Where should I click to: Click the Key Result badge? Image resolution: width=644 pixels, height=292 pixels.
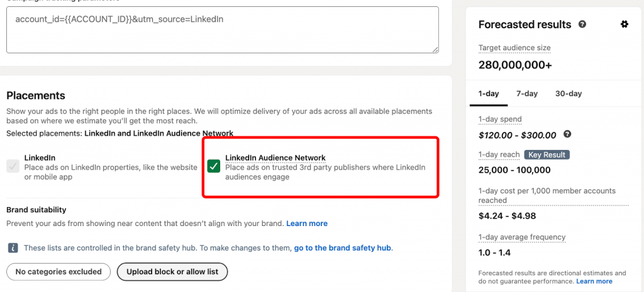pos(547,154)
